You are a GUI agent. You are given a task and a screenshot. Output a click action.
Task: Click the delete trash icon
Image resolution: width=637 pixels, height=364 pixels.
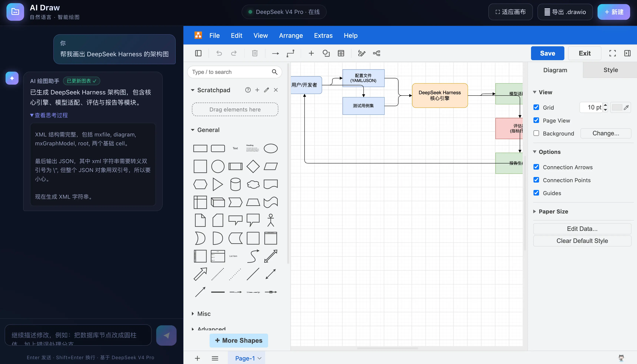[x=255, y=53]
